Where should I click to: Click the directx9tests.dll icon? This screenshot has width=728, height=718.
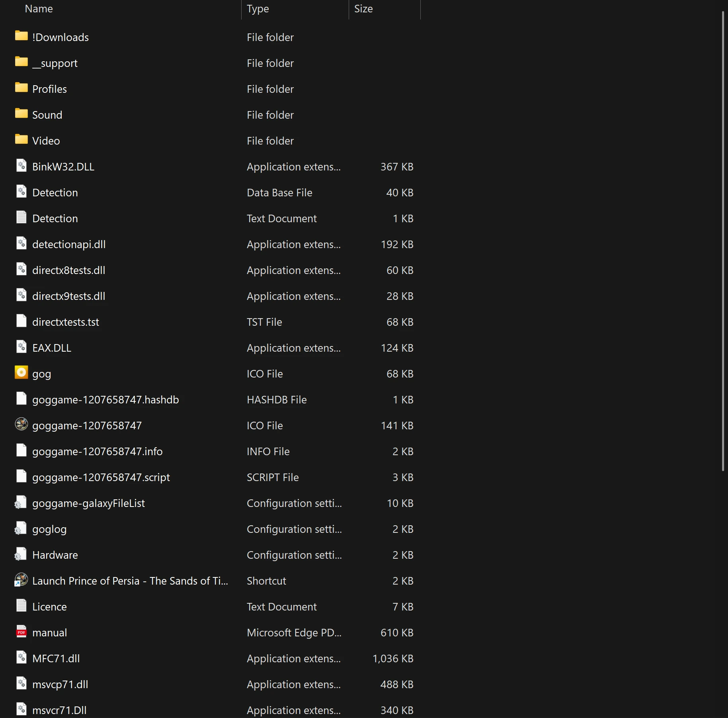[21, 295]
